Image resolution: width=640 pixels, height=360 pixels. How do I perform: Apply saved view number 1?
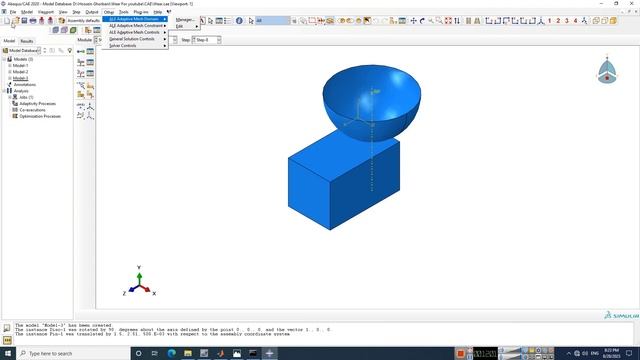click(x=549, y=20)
